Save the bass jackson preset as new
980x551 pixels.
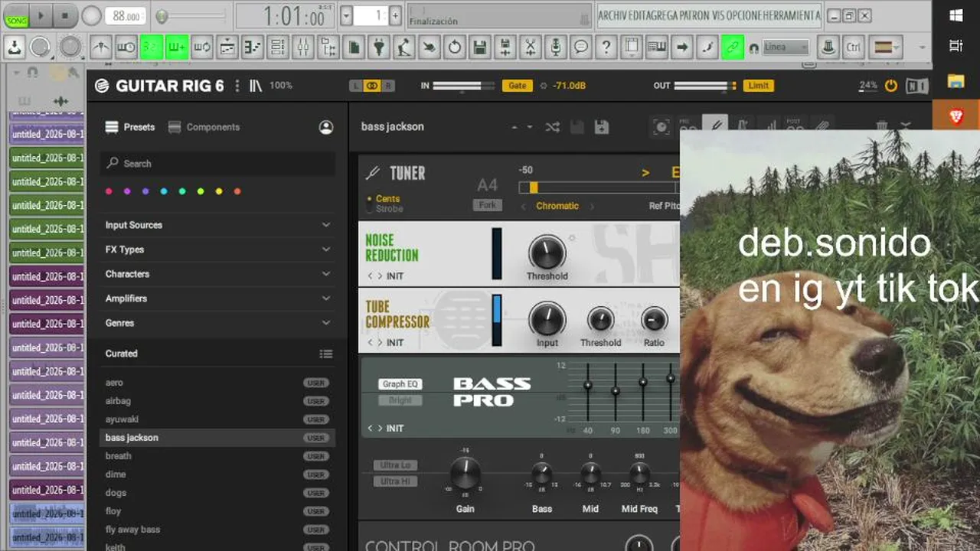(602, 127)
